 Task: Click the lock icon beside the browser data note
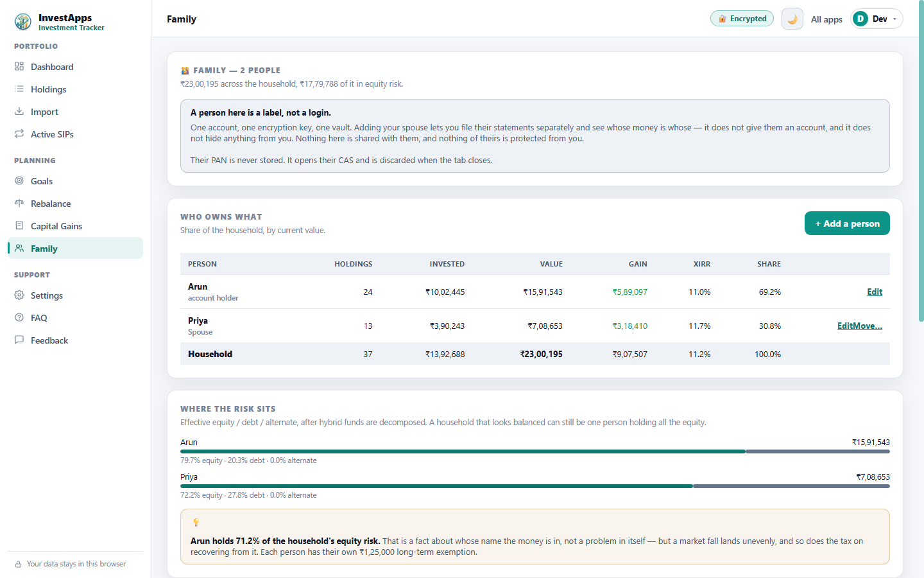click(x=18, y=564)
